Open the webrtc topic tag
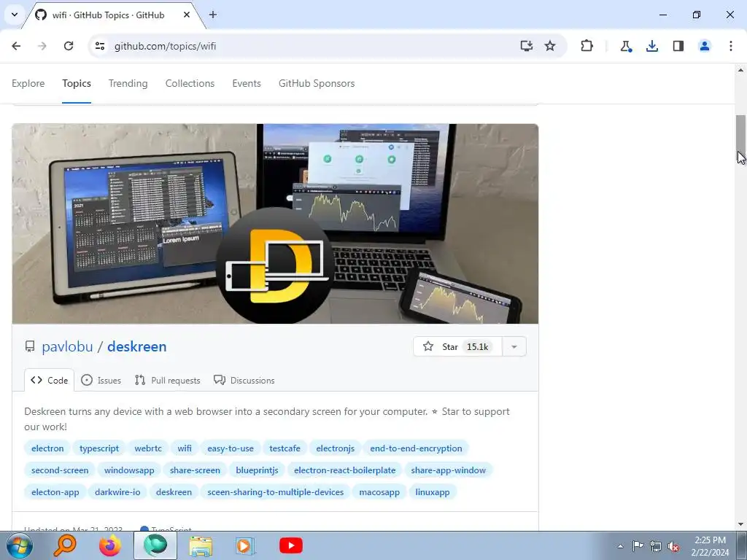The width and height of the screenshot is (747, 560). tap(148, 448)
